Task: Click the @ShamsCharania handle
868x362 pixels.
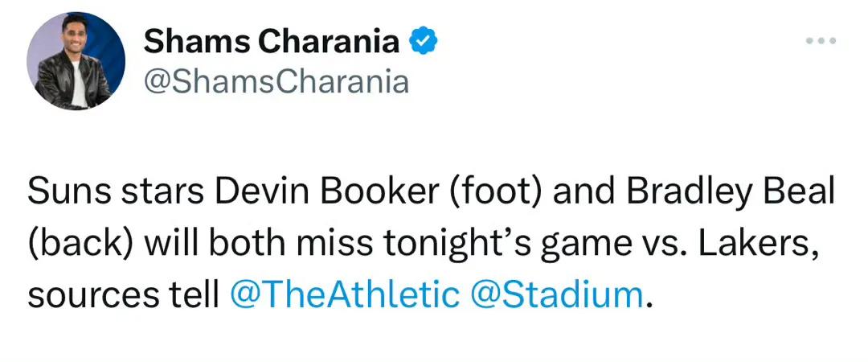Action: (x=276, y=82)
